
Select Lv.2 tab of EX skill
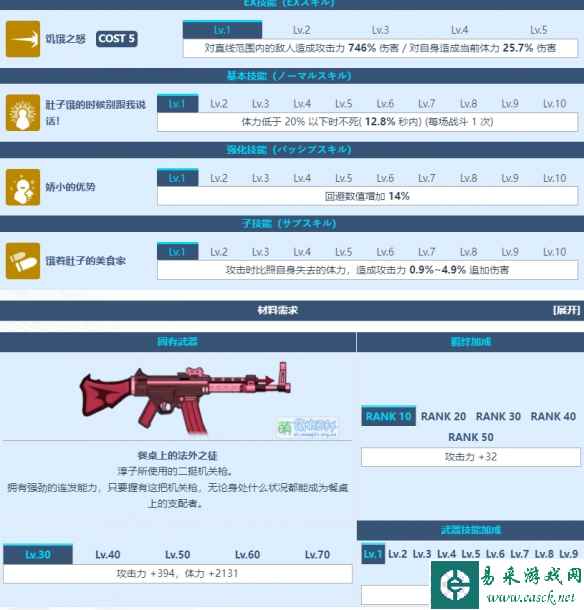[x=302, y=30]
